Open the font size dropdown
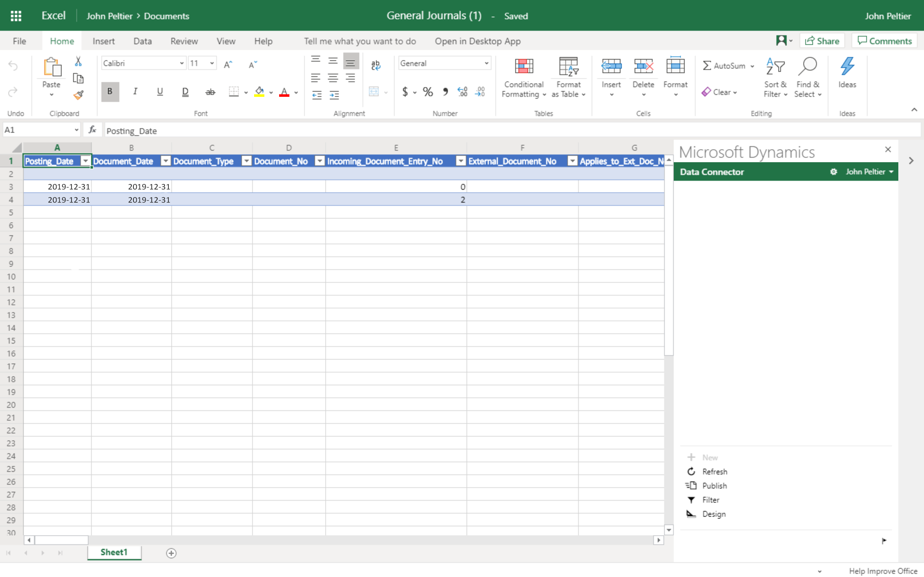924x577 pixels. coord(211,63)
